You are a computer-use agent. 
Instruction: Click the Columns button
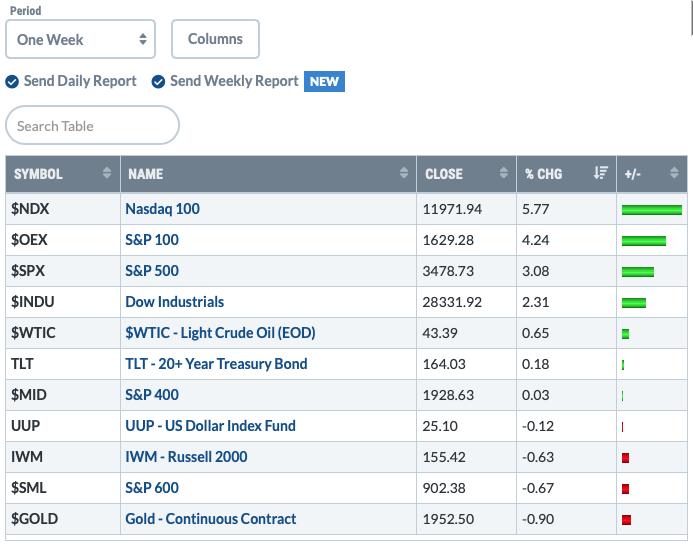(x=215, y=39)
